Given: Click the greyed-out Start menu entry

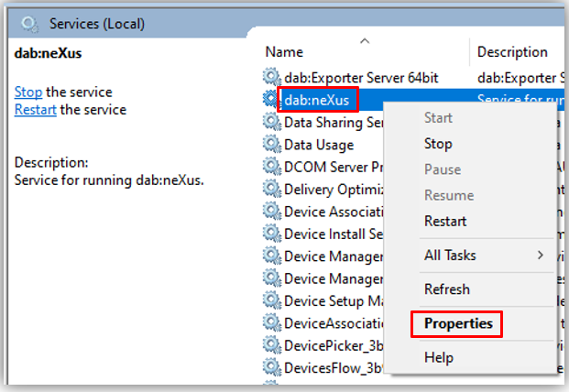Looking at the screenshot, I should tap(438, 118).
